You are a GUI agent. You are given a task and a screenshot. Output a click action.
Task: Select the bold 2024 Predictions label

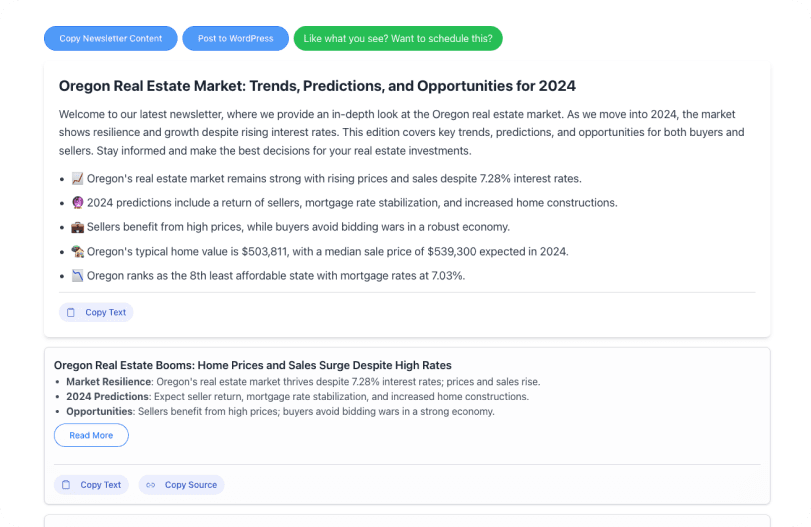click(107, 397)
